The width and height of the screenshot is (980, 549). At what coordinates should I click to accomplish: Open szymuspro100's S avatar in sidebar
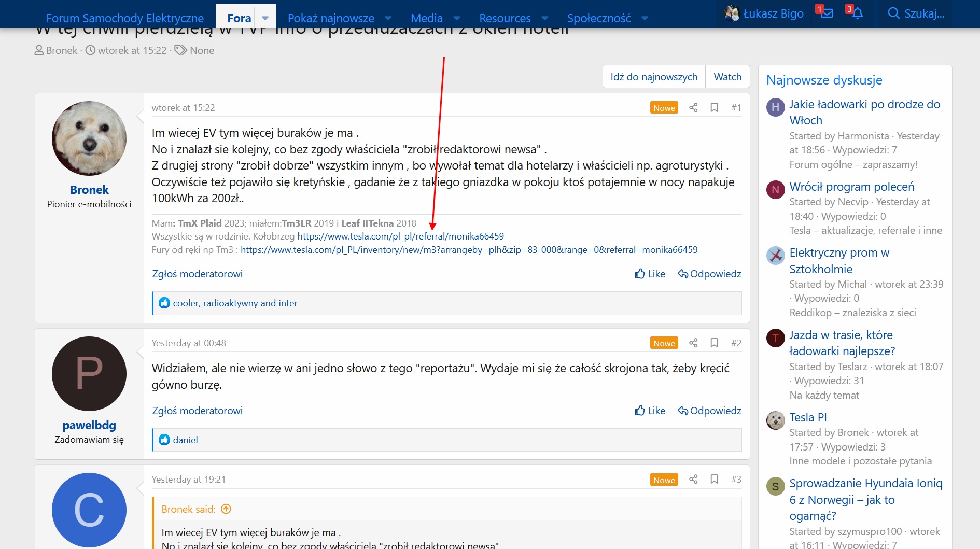775,486
